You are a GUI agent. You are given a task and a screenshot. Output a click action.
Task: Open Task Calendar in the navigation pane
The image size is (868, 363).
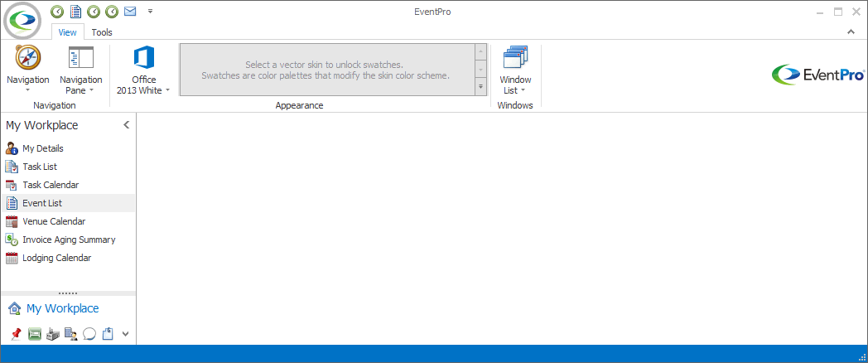tap(68, 185)
